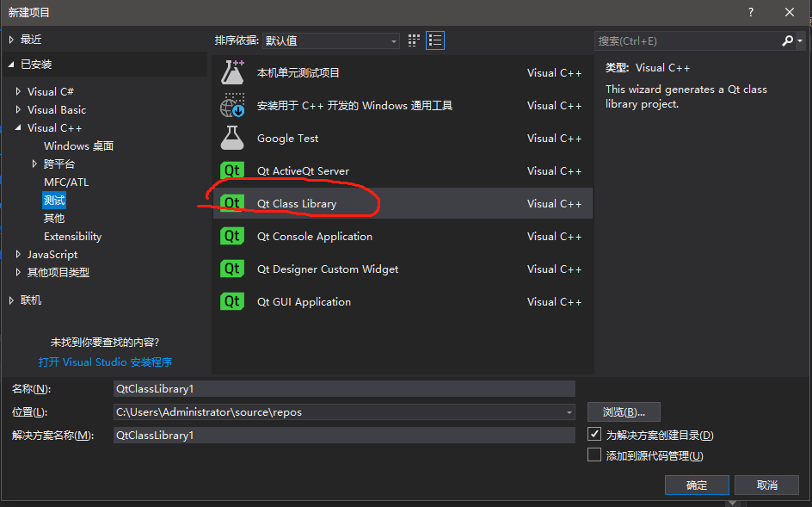Click the search magnifier icon

pyautogui.click(x=787, y=40)
